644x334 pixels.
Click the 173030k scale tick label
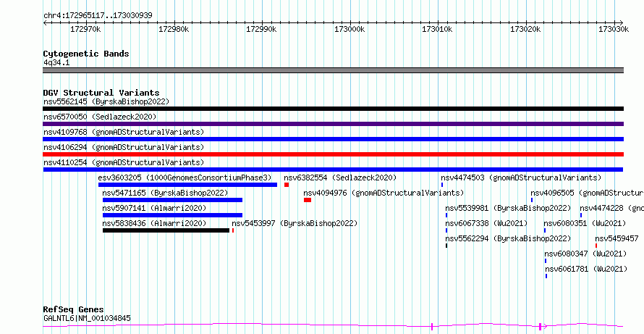[613, 29]
